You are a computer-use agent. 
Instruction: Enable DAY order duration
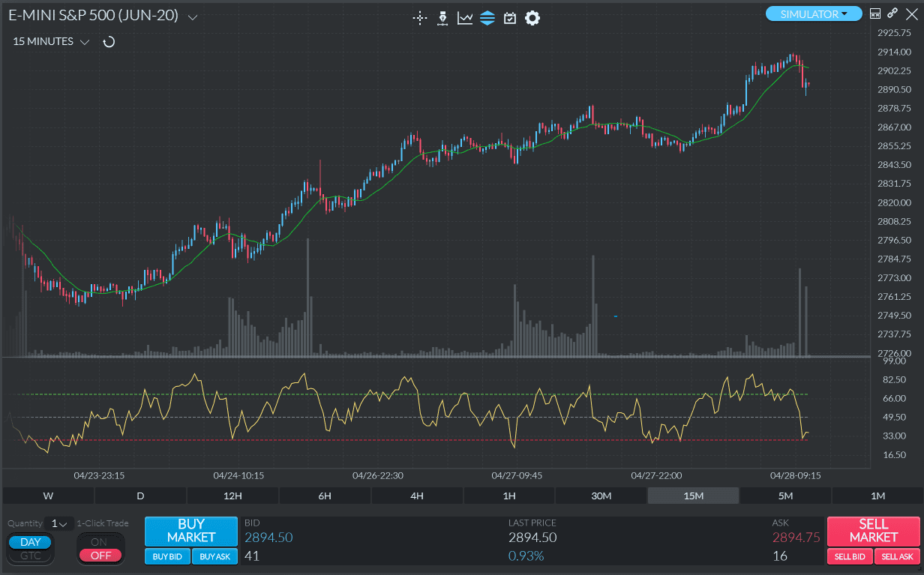tap(29, 541)
